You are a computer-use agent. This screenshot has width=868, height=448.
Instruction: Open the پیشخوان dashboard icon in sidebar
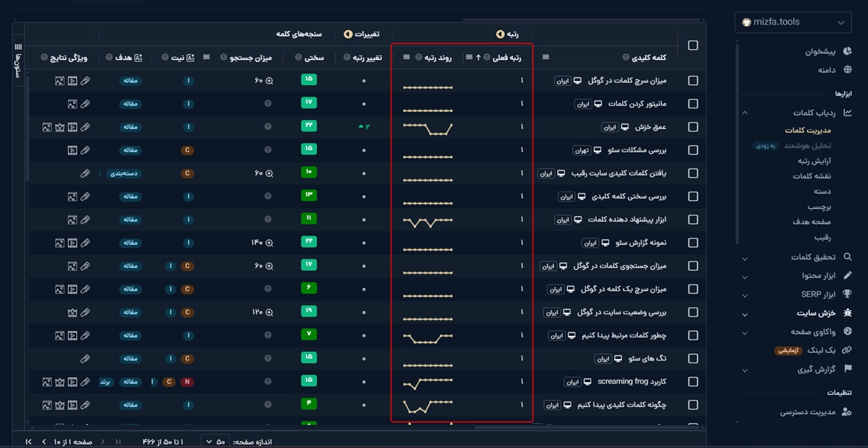[847, 52]
